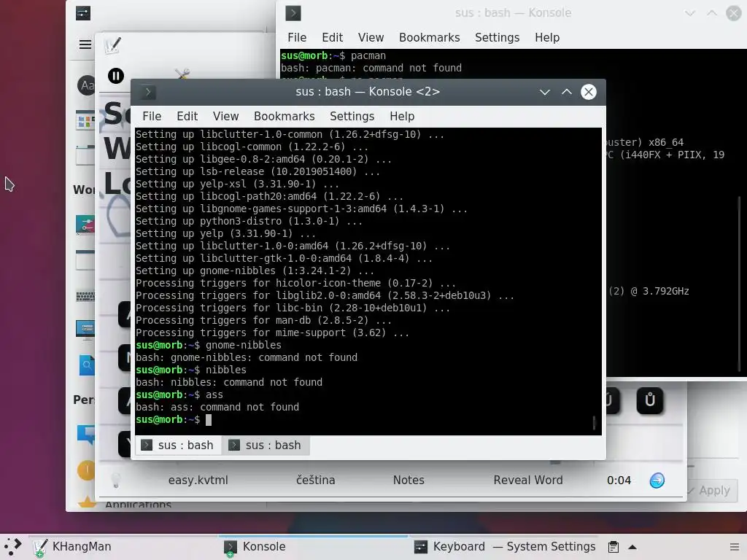The height and width of the screenshot is (560, 747).
Task: Click the 'pacman' command in background Konsole
Action: tap(368, 55)
